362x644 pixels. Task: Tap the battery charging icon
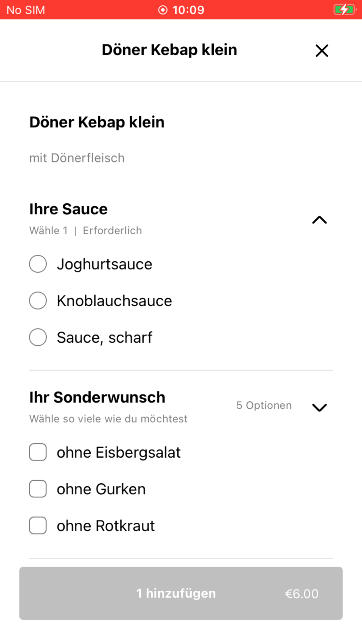coord(345,10)
